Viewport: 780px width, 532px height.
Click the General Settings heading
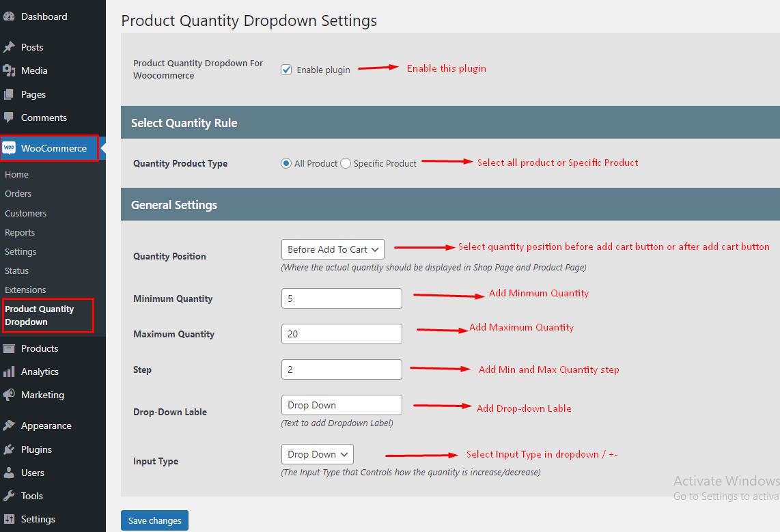click(x=174, y=205)
